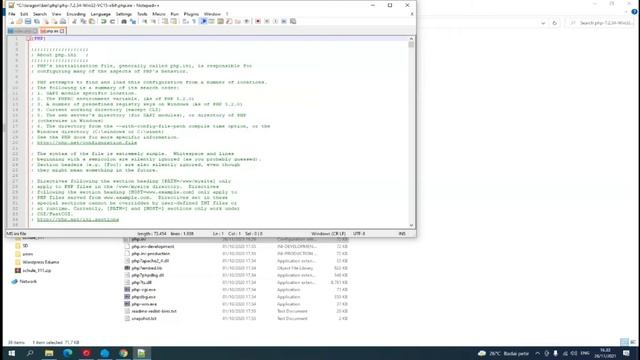Click Windows (CR LF) in status bar

328,234
